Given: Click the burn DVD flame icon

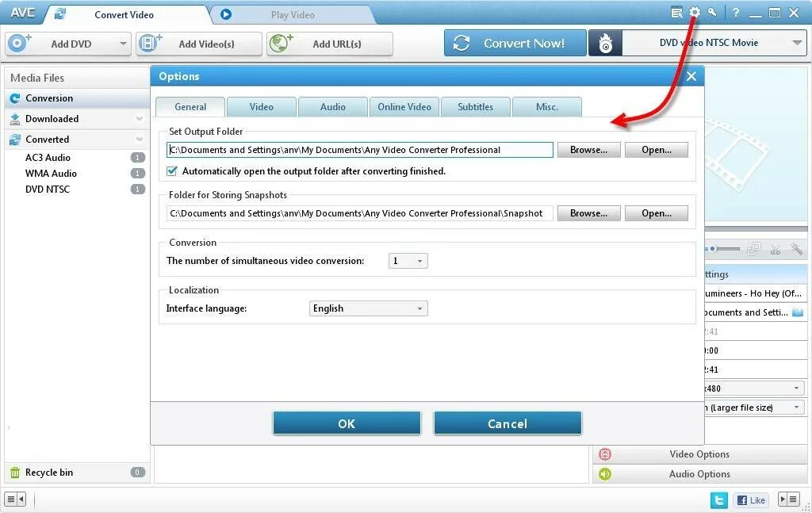Looking at the screenshot, I should (605, 44).
